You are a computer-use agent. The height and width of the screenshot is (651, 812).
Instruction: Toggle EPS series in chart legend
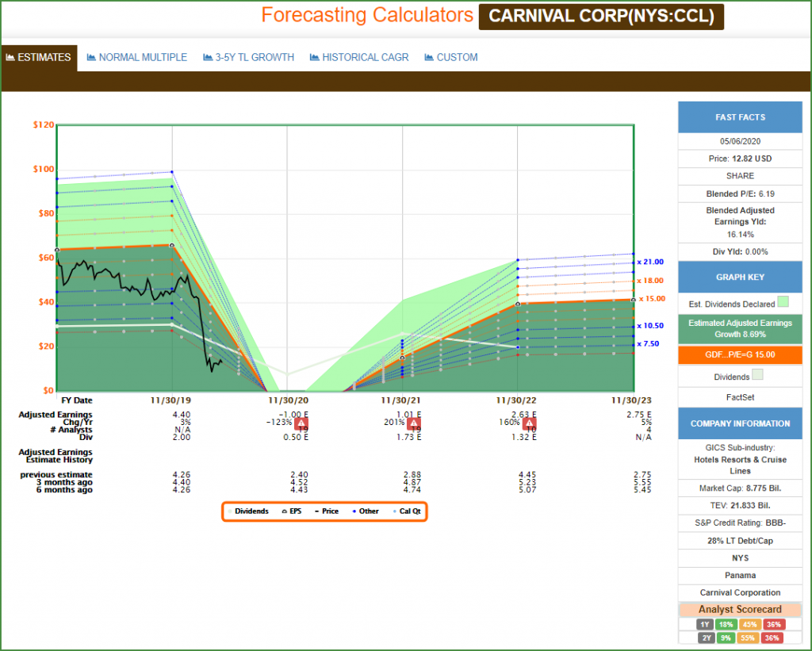coord(291,511)
